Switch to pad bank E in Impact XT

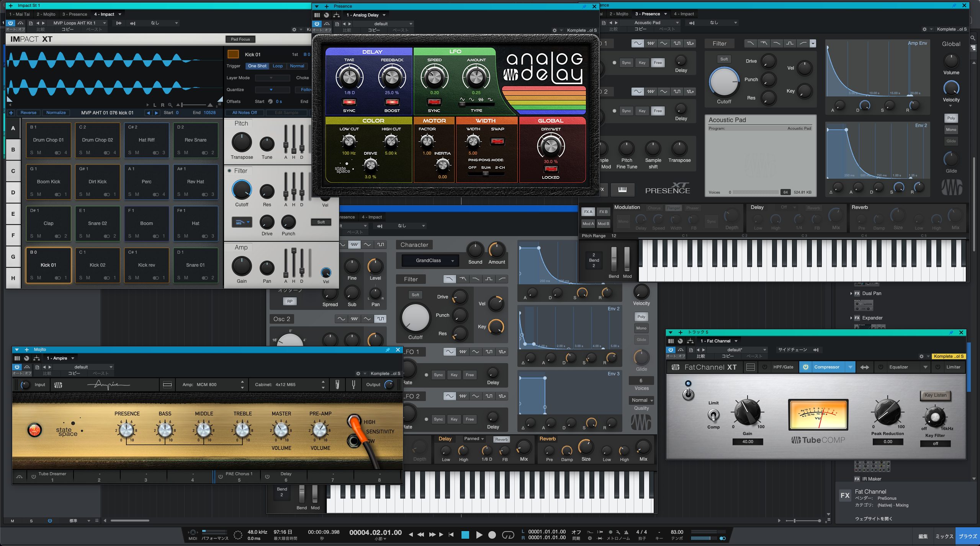13,214
